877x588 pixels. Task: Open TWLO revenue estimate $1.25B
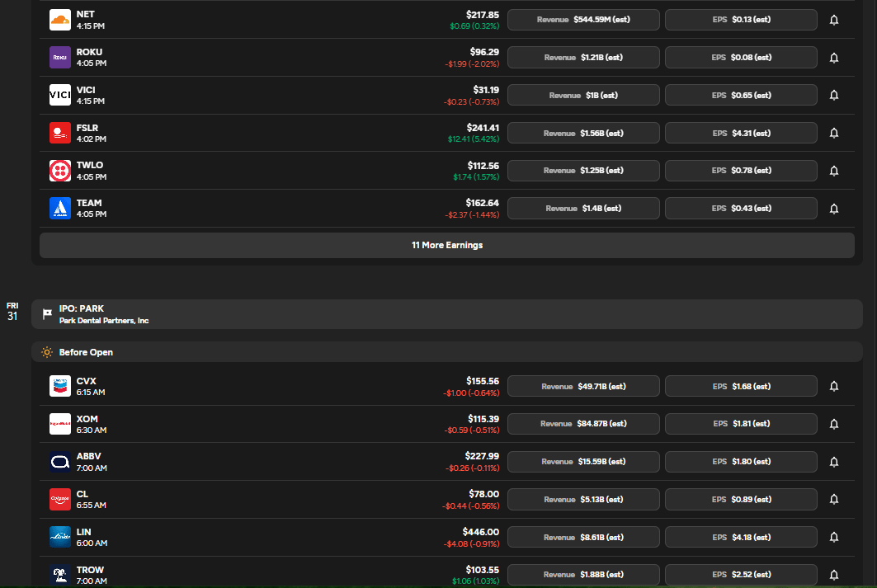point(583,171)
